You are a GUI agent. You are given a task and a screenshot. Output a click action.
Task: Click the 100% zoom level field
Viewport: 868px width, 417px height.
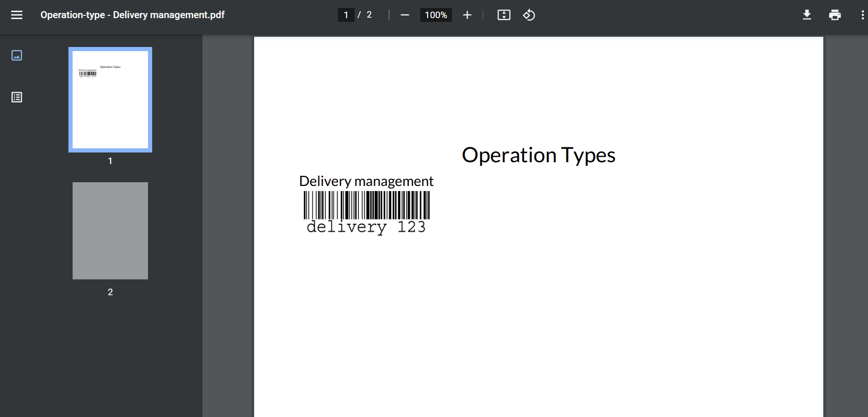coord(436,15)
